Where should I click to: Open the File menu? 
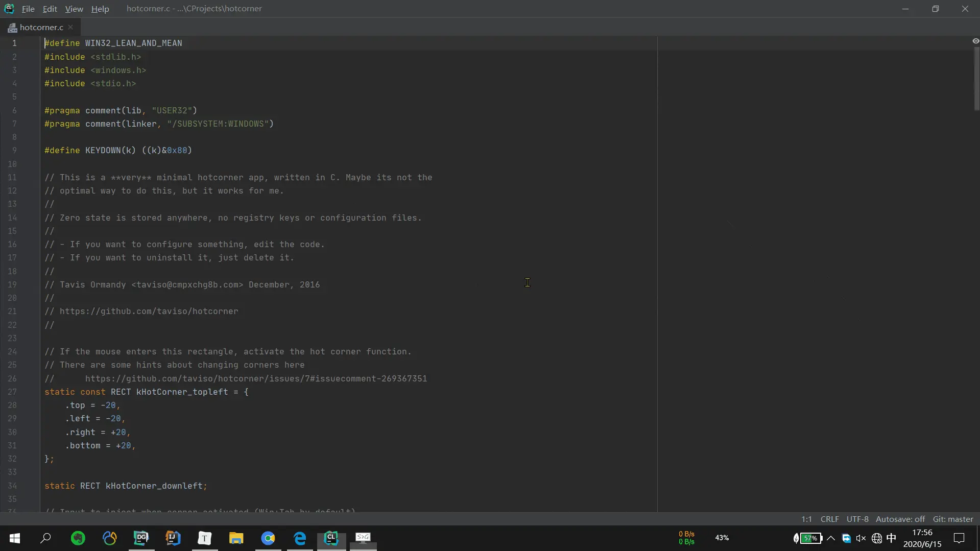[28, 9]
